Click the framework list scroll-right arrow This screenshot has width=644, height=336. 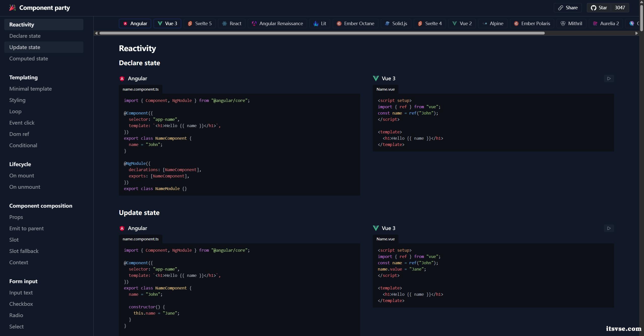[x=636, y=33]
